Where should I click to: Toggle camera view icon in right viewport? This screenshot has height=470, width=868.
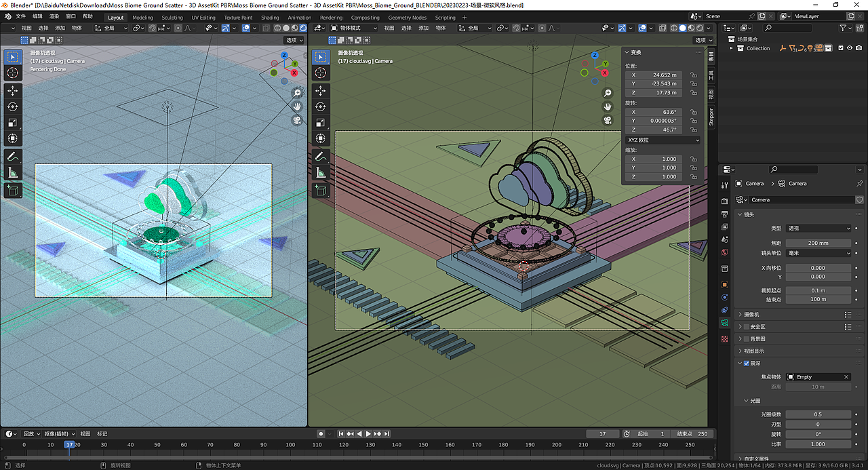[x=608, y=121]
